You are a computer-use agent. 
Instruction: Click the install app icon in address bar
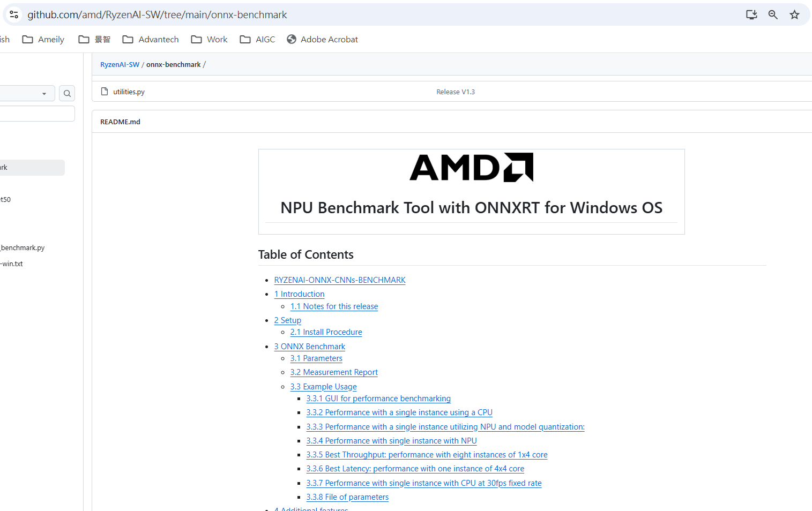(x=751, y=14)
